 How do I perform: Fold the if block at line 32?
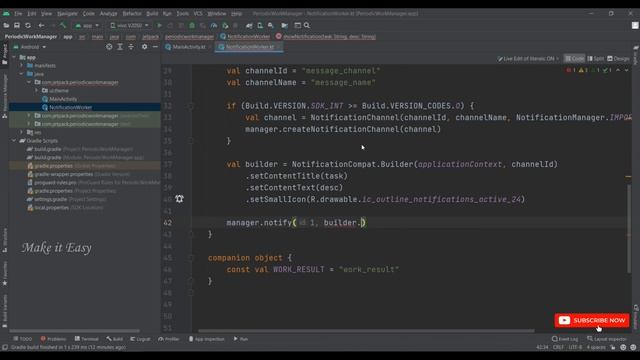191,106
